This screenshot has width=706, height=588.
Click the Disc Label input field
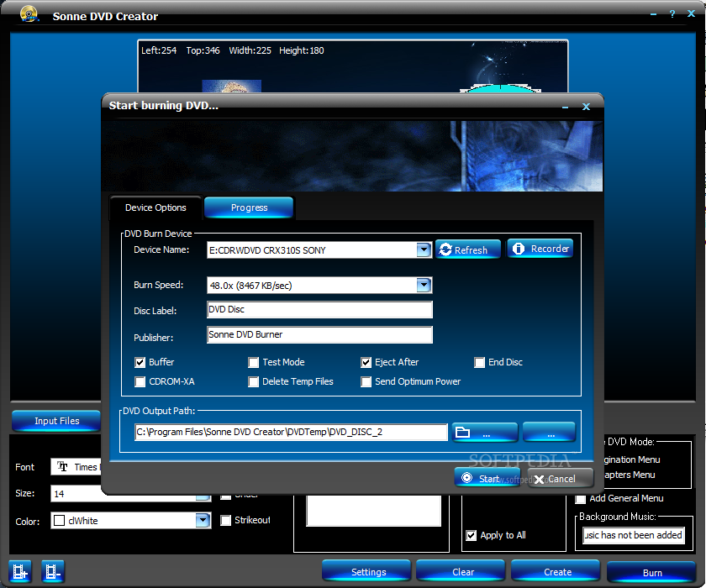pos(319,309)
